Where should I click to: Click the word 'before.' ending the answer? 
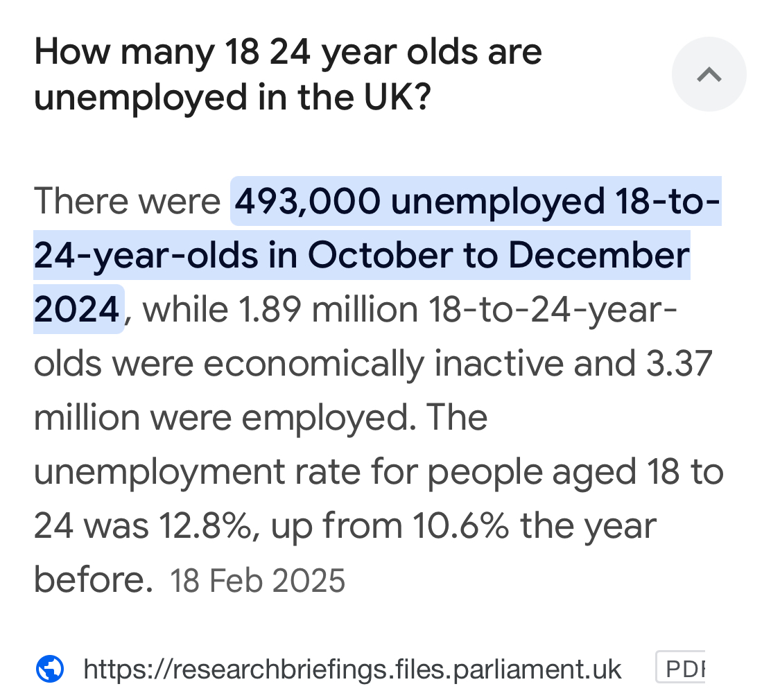click(x=93, y=579)
